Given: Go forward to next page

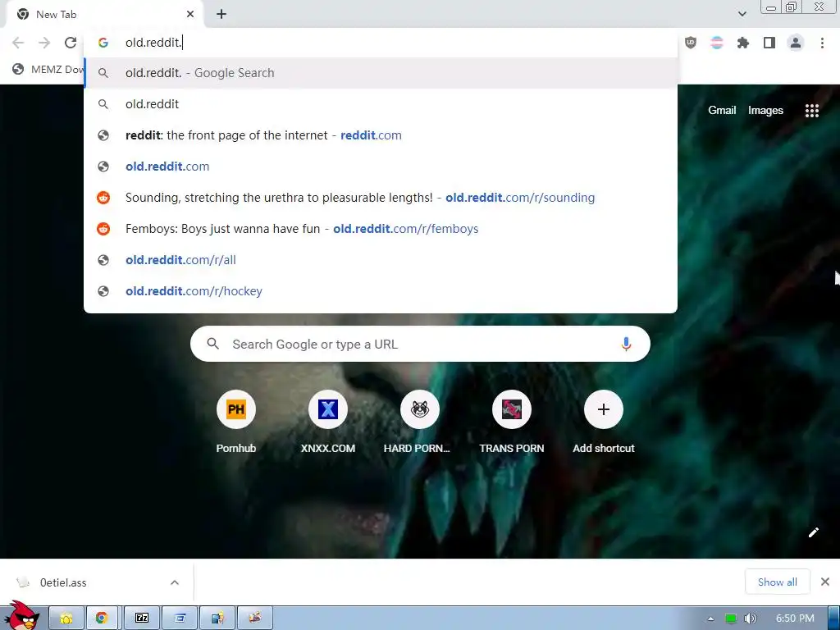Looking at the screenshot, I should pyautogui.click(x=44, y=43).
